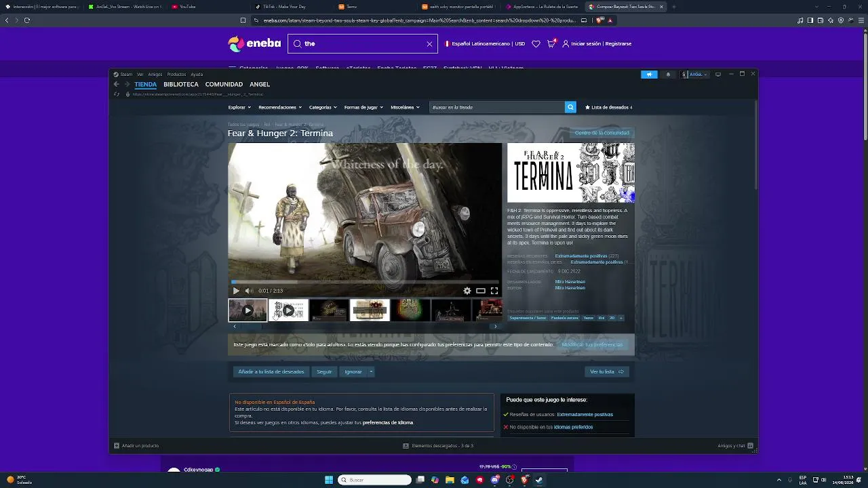
Task: Expand the Formas de jugar dropdown
Action: pos(363,107)
